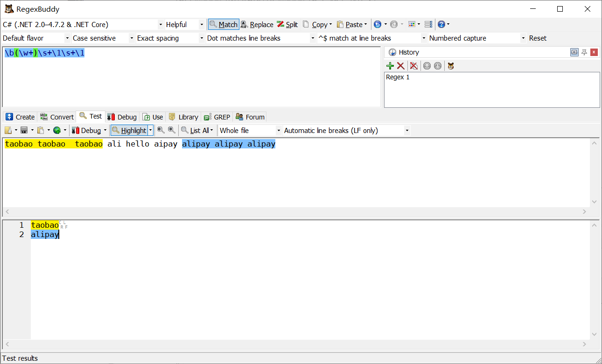The height and width of the screenshot is (364, 602).
Task: Switch to Split mode
Action: pyautogui.click(x=287, y=24)
